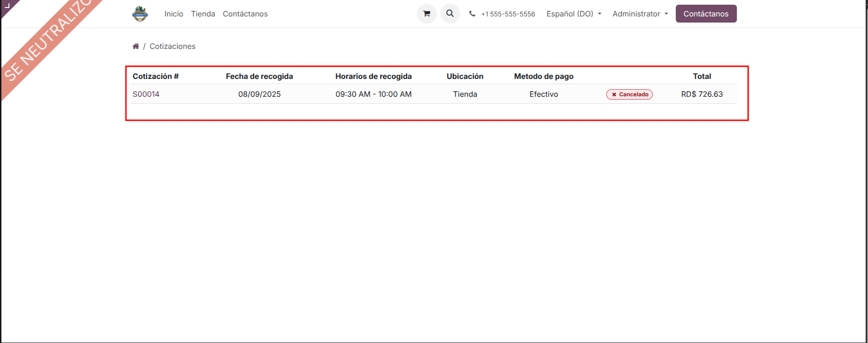Click the phone handset icon

pos(472,14)
